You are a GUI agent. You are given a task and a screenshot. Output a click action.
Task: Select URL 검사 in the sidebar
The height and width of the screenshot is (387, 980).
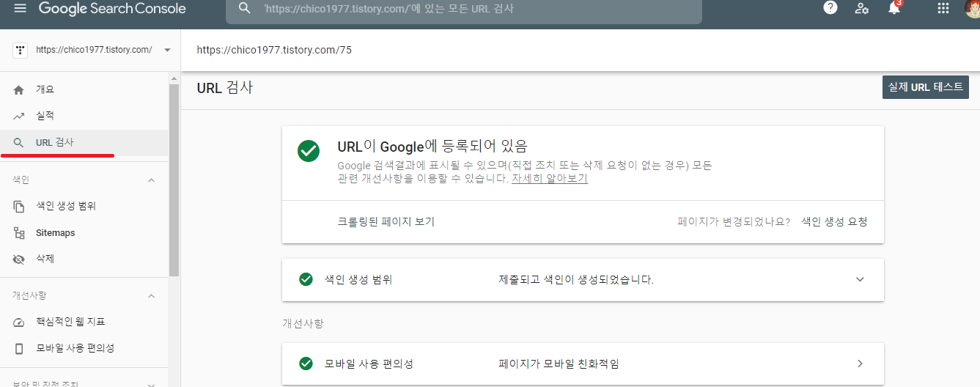pyautogui.click(x=84, y=142)
